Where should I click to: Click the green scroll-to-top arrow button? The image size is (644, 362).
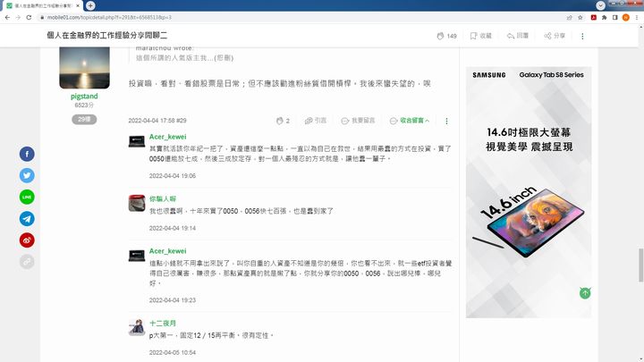(585, 293)
